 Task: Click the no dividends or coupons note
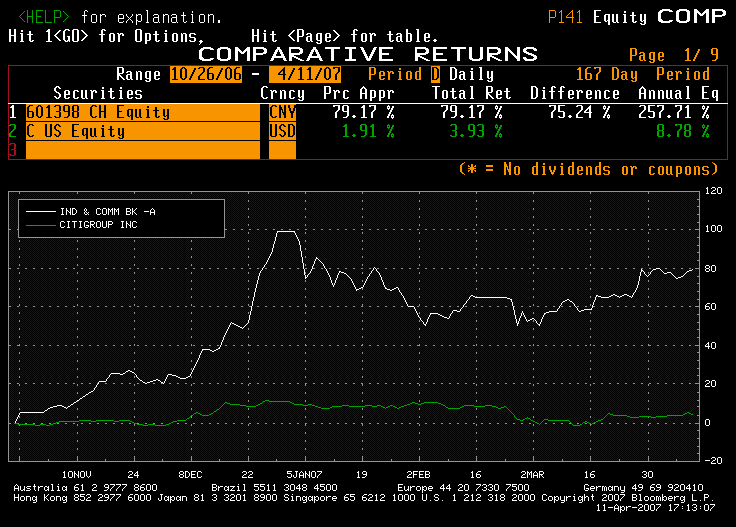(589, 169)
